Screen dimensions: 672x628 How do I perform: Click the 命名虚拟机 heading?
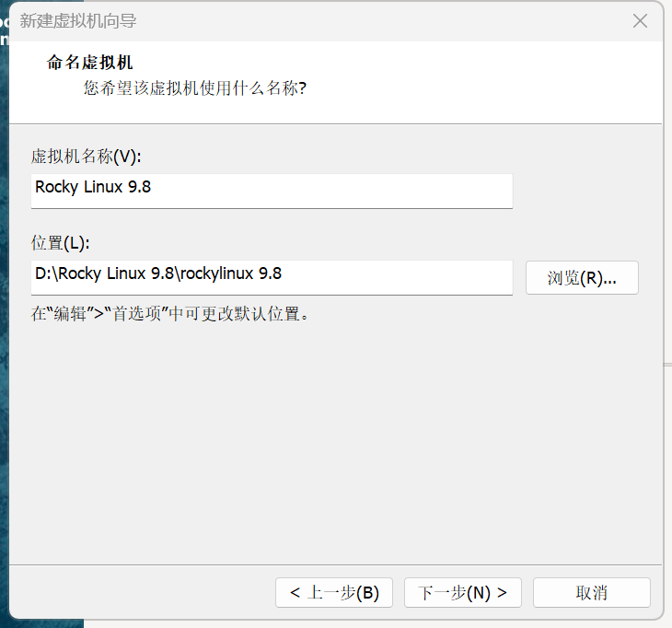click(x=89, y=63)
